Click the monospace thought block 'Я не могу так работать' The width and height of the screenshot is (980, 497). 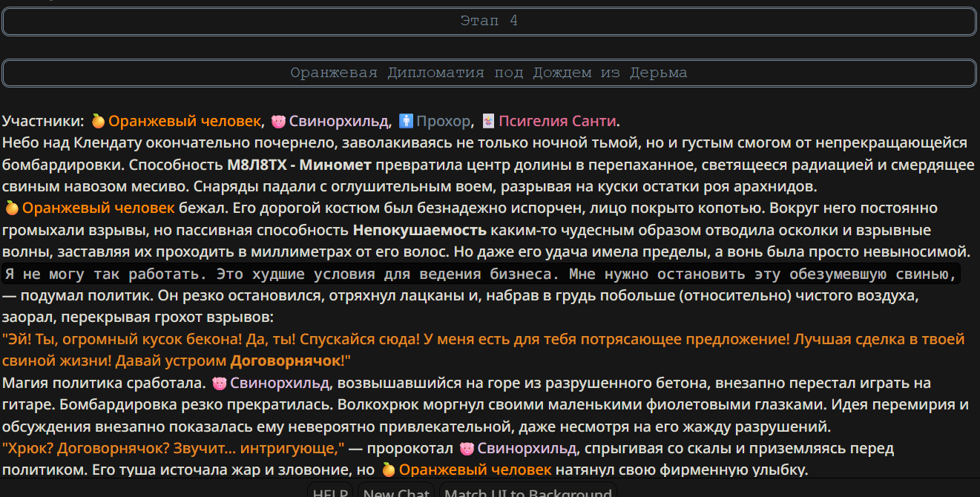click(x=481, y=274)
